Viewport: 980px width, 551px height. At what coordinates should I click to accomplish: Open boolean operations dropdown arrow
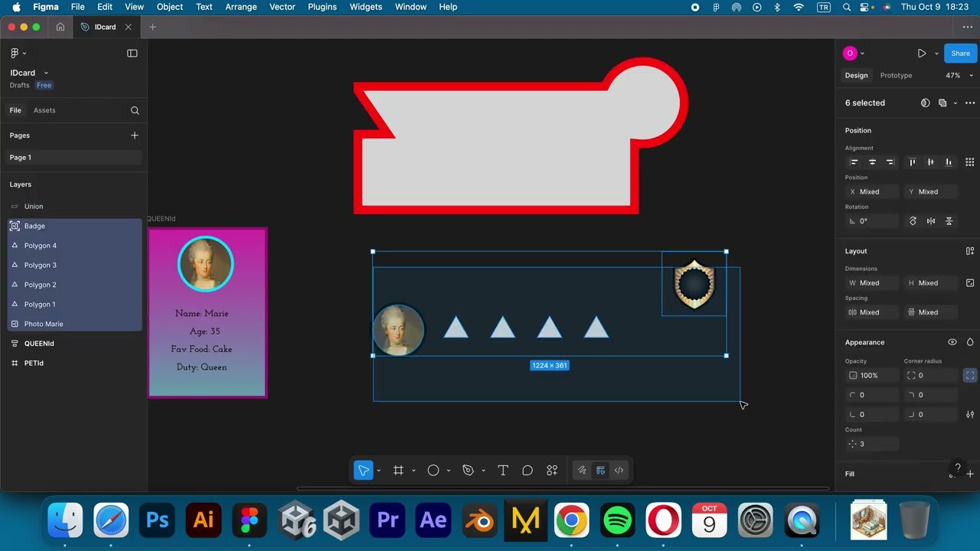pyautogui.click(x=955, y=103)
